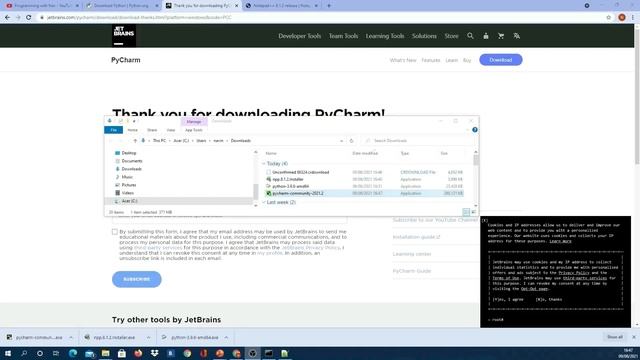
Task: Open the File tab in File Explorer
Action: [113, 130]
